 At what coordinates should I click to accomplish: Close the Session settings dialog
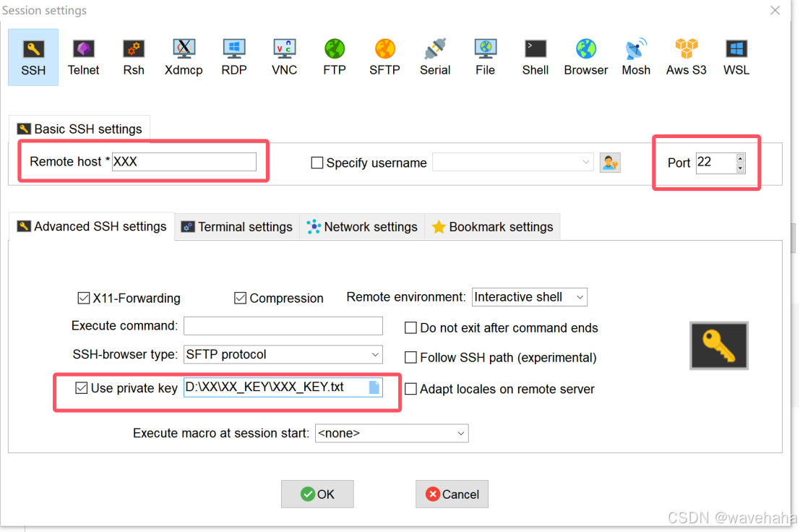[775, 10]
